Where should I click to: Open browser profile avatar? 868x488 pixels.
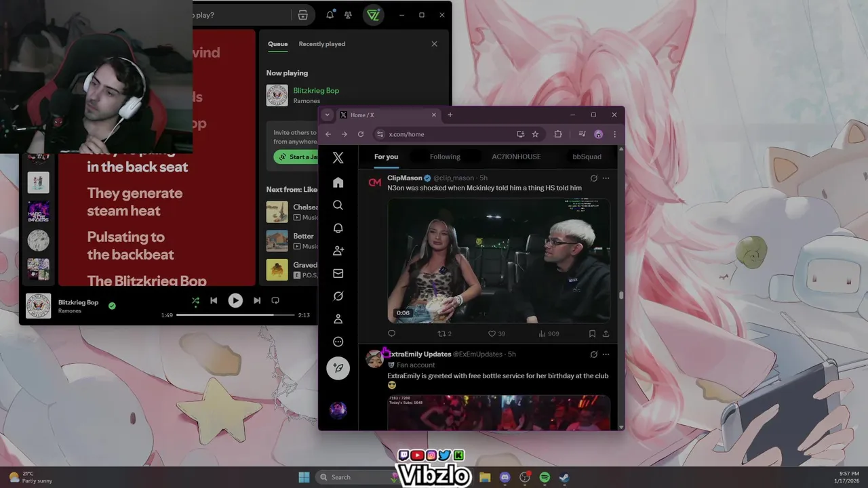[598, 134]
